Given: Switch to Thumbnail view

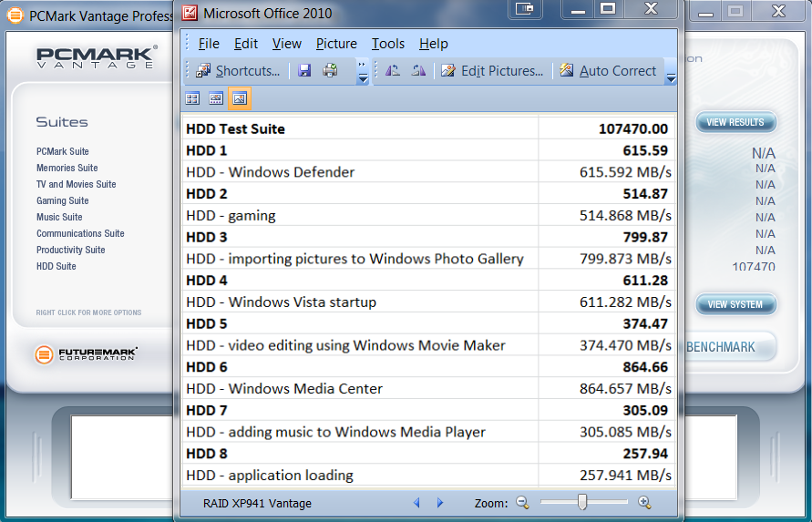Looking at the screenshot, I should point(193,98).
